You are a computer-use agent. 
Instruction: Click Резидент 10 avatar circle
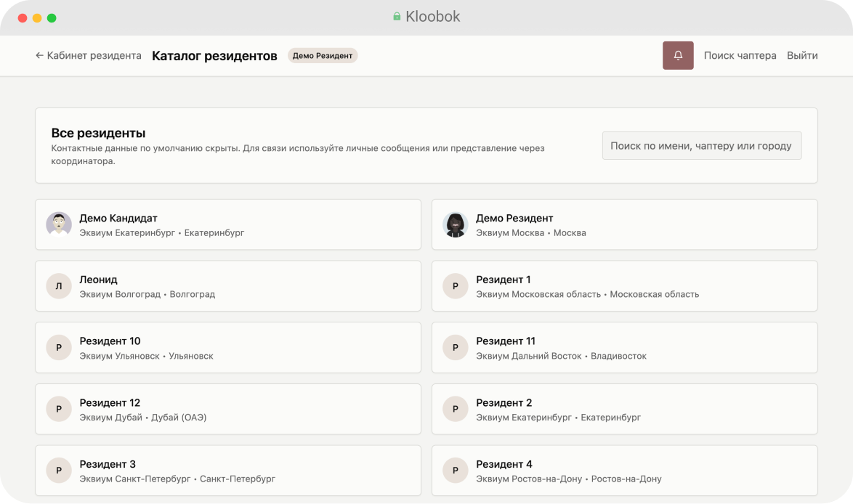pyautogui.click(x=59, y=348)
